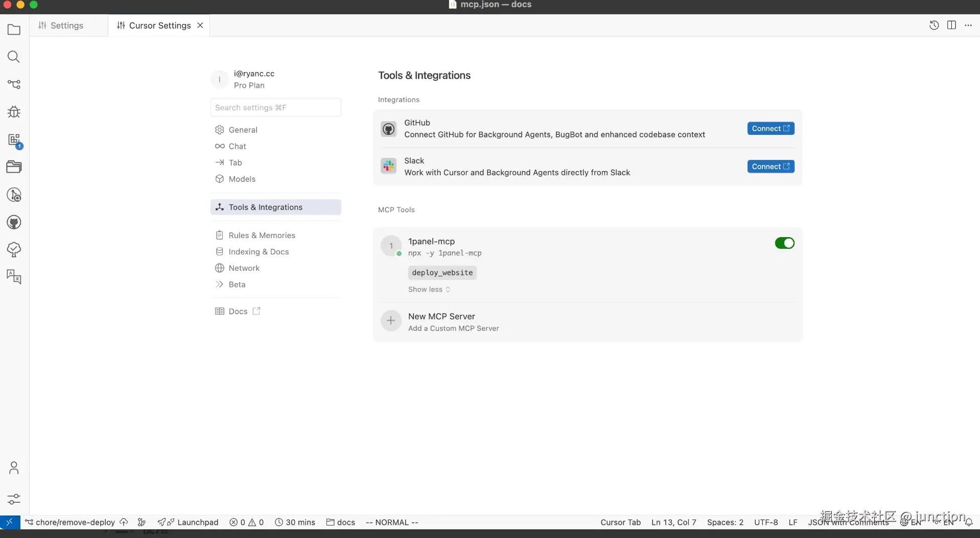Screen dimensions: 980x538
Task: Click the deploy_website tool chip
Action: point(442,273)
